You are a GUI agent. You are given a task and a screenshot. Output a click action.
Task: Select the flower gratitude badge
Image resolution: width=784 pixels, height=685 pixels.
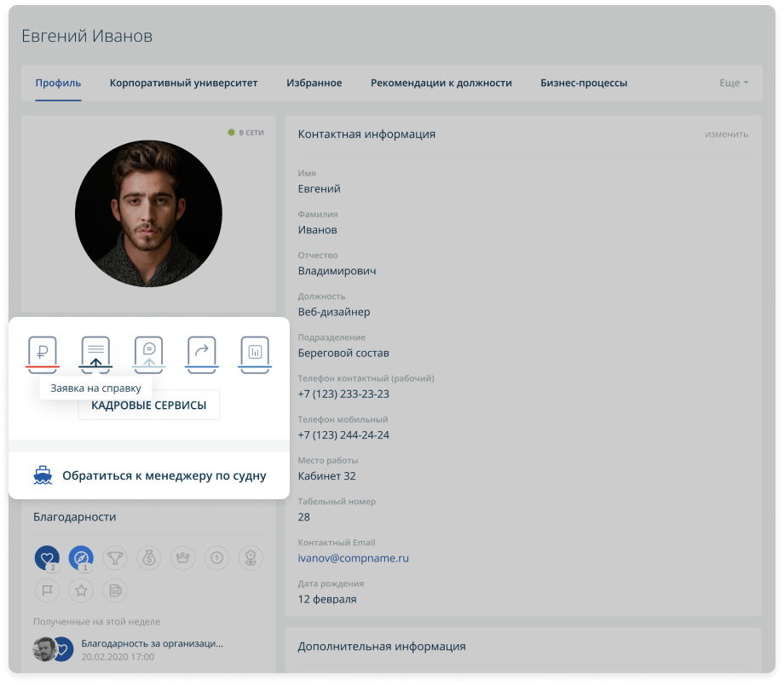[x=251, y=558]
